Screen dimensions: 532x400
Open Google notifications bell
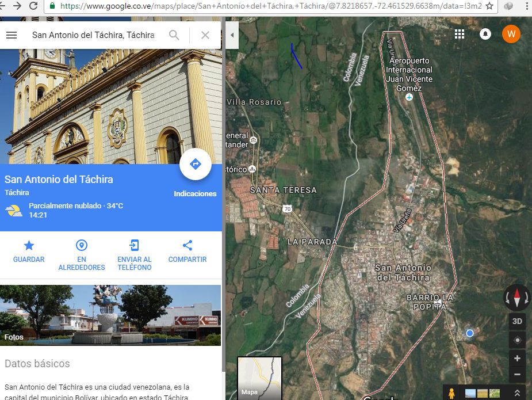pyautogui.click(x=485, y=34)
